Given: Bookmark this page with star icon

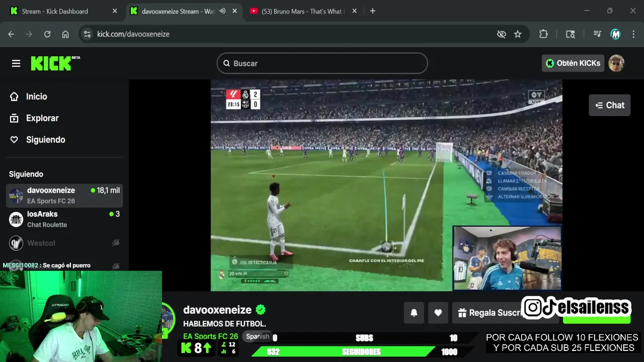Looking at the screenshot, I should [x=517, y=34].
